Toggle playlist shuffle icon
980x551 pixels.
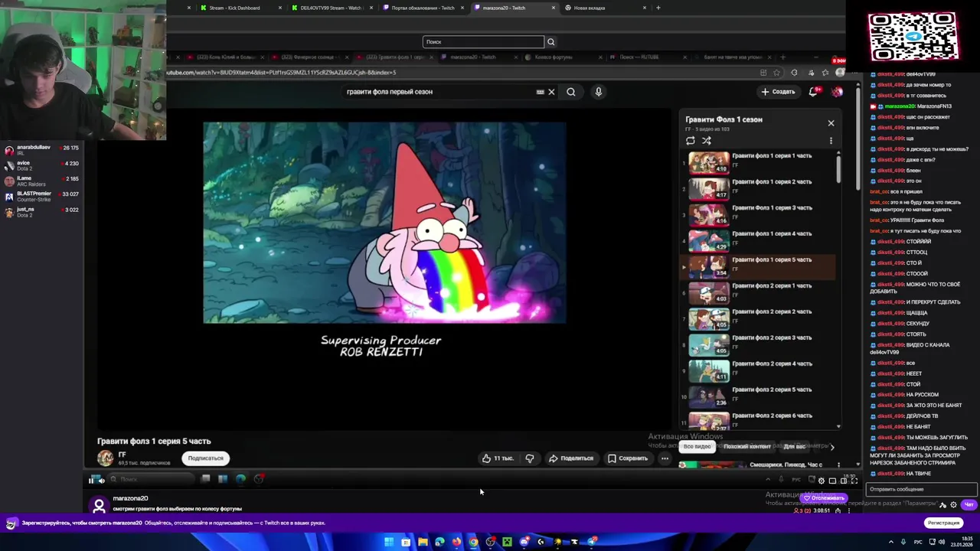707,141
